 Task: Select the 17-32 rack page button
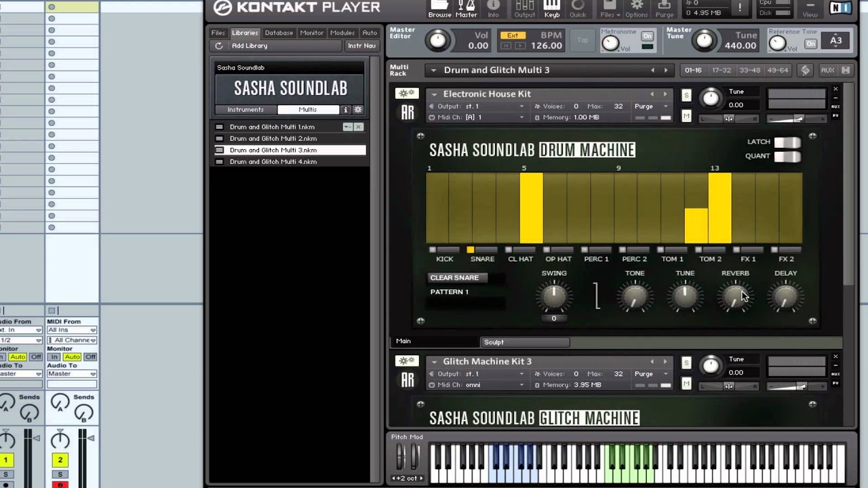tap(722, 70)
